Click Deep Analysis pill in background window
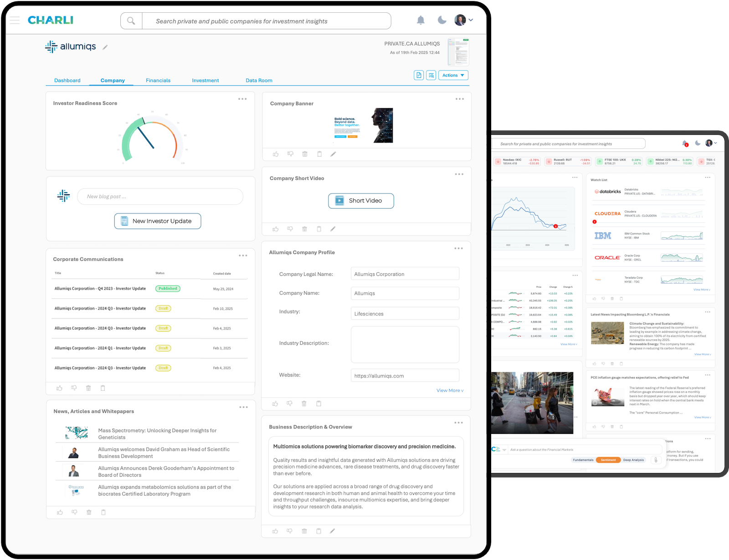The height and width of the screenshot is (560, 729). pos(633,460)
